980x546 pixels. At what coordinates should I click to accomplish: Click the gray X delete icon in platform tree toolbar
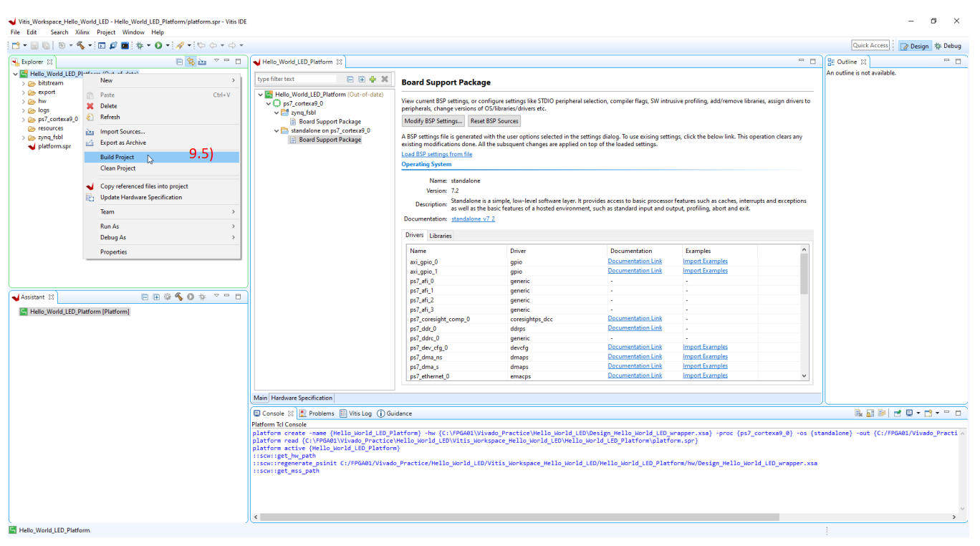tap(385, 79)
